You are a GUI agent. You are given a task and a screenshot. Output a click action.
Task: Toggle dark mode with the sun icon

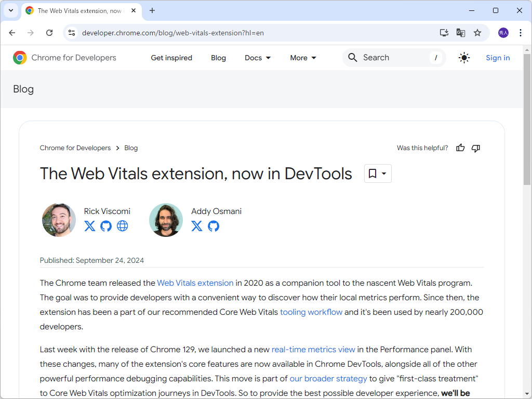pyautogui.click(x=464, y=58)
